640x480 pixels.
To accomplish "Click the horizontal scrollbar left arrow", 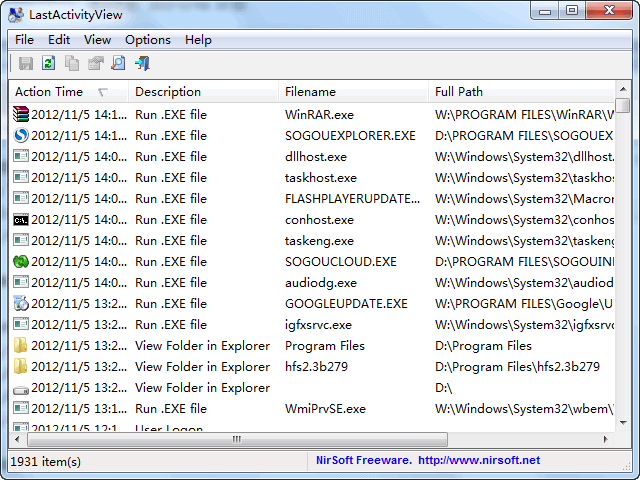I will tap(17, 439).
